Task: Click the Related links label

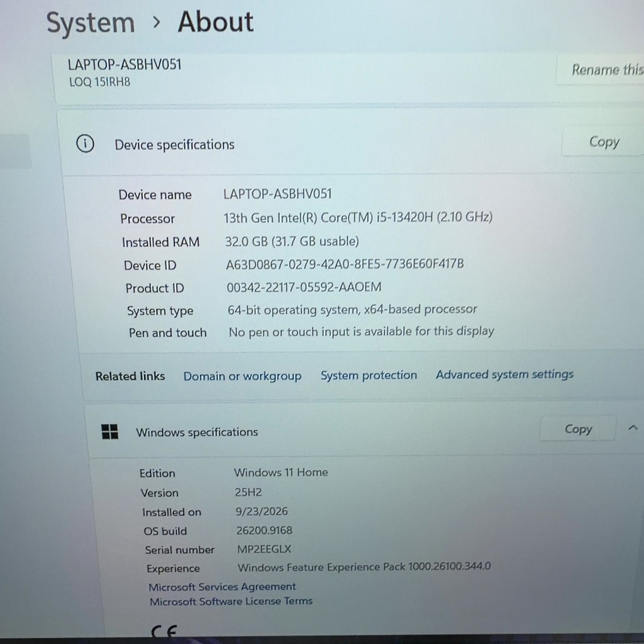Action: click(x=130, y=376)
